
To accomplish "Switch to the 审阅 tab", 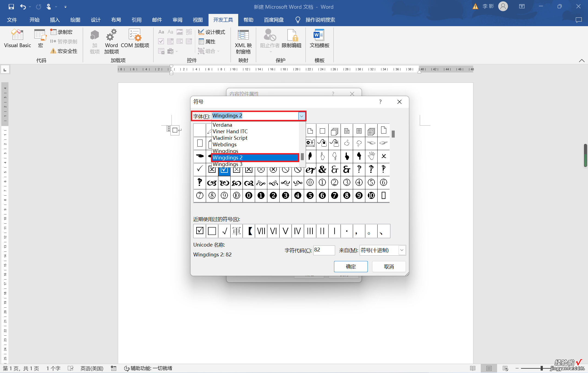I will coord(177,20).
